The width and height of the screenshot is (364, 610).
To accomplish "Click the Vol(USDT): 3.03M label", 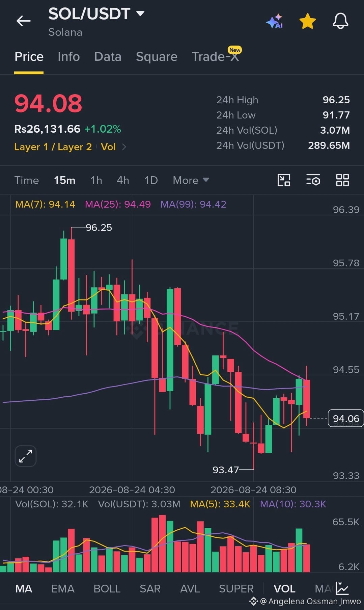I will (139, 504).
